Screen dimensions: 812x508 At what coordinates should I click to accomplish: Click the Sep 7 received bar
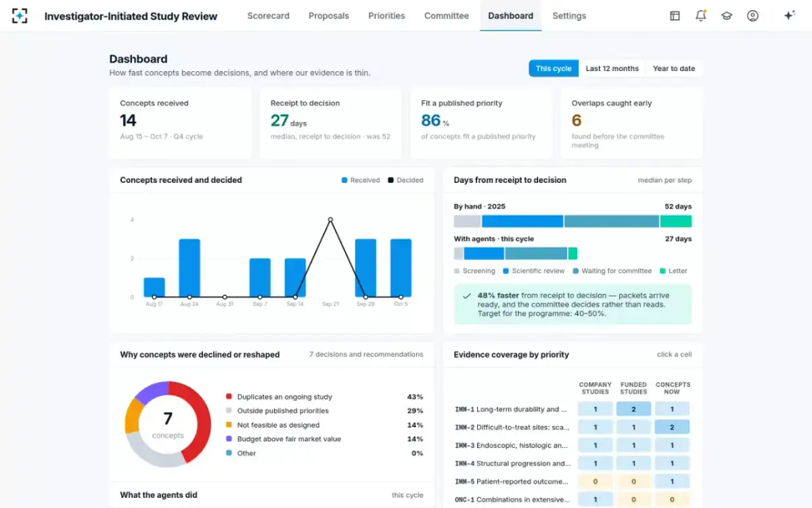(260, 278)
